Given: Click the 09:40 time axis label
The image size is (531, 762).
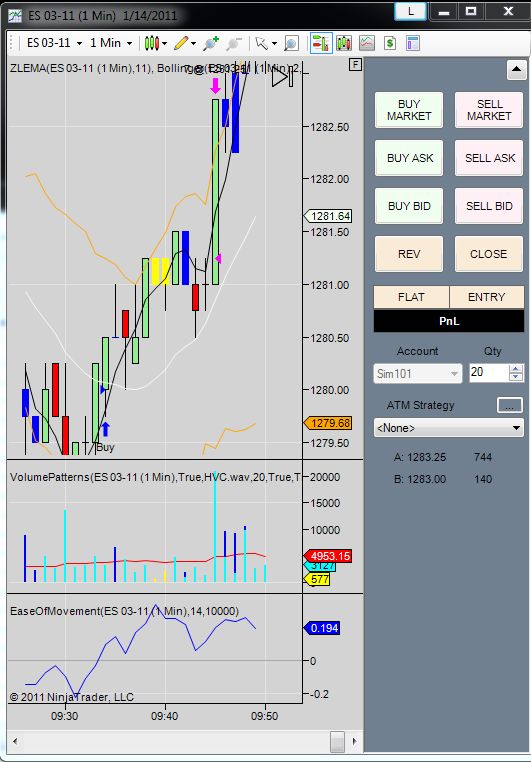Looking at the screenshot, I should point(165,716).
